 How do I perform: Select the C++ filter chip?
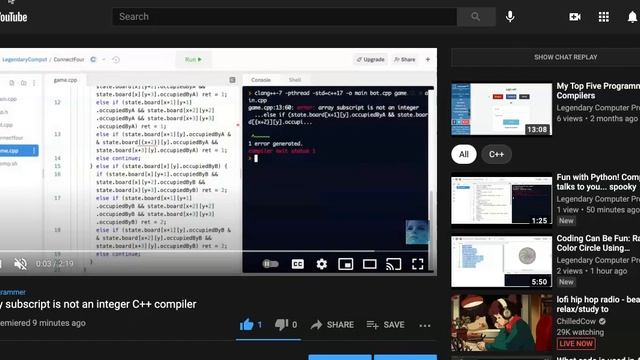pos(496,154)
